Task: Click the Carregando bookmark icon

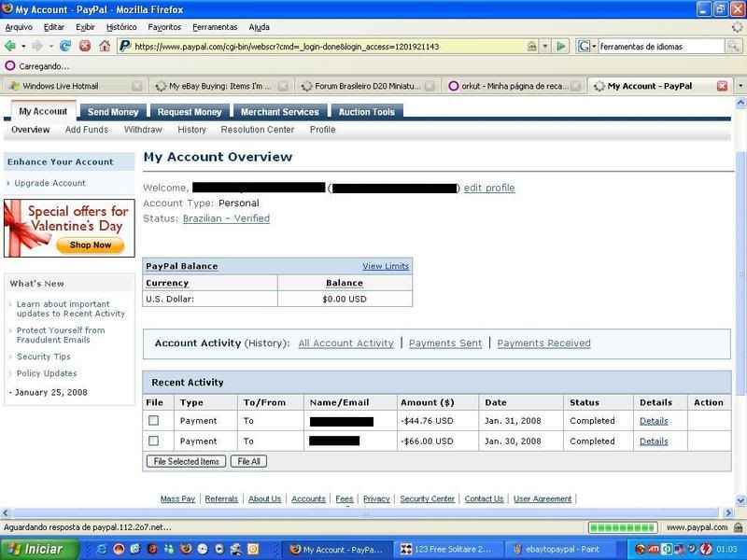Action: tap(9, 65)
